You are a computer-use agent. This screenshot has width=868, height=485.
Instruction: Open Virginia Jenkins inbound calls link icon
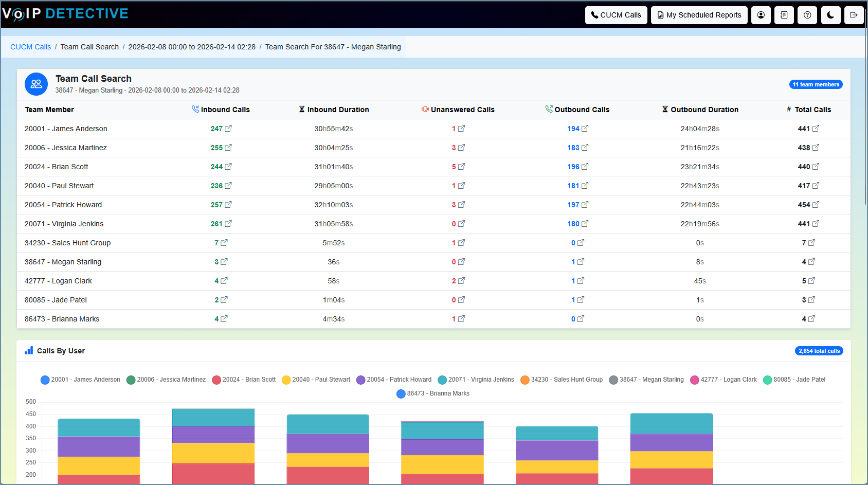click(x=228, y=224)
